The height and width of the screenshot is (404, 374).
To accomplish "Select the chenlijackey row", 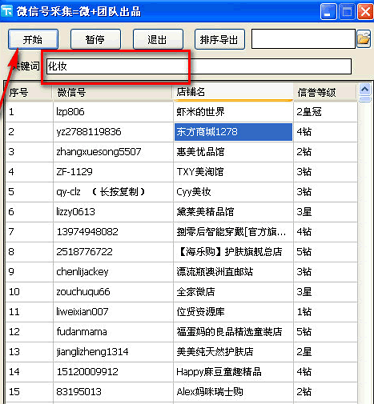I will [181, 272].
